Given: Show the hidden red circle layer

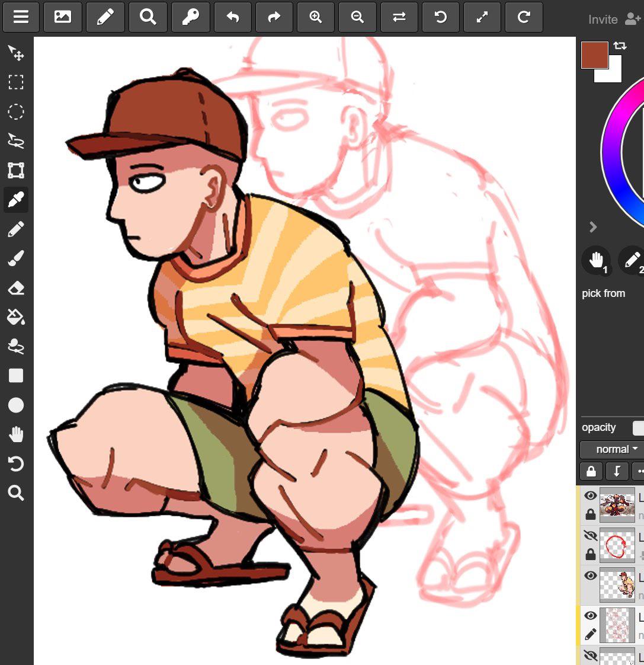Looking at the screenshot, I should [x=590, y=536].
